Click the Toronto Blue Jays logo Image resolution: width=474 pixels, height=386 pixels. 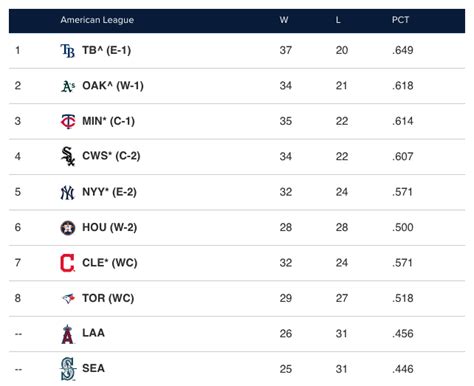69,298
